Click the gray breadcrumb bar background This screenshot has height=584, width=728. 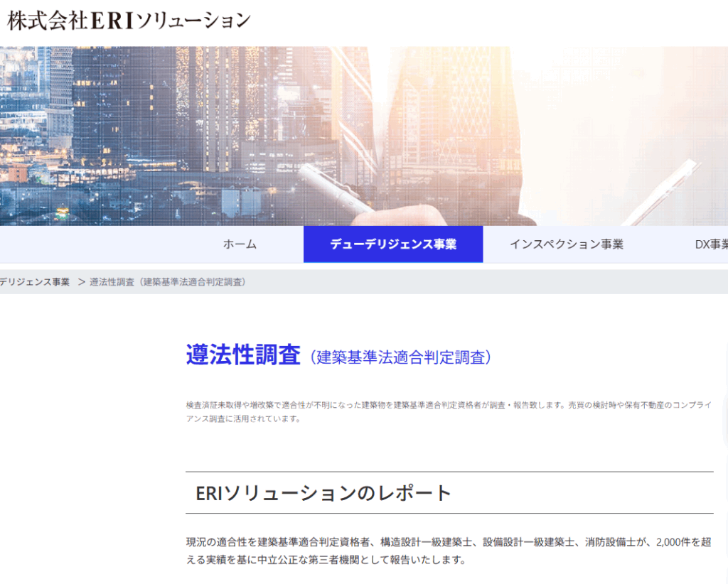tap(498, 282)
